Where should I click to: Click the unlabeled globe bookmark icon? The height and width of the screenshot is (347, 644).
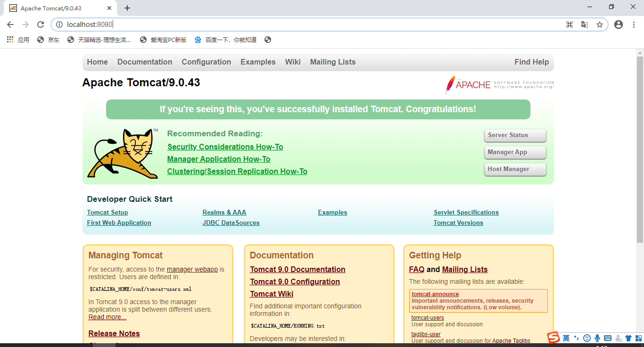(268, 40)
